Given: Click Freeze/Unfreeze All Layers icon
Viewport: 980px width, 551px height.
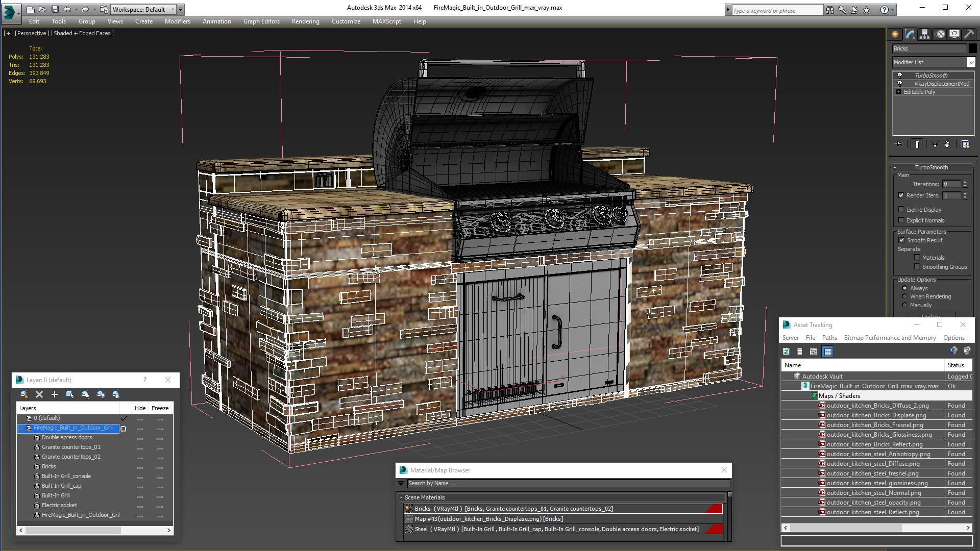Looking at the screenshot, I should (116, 394).
